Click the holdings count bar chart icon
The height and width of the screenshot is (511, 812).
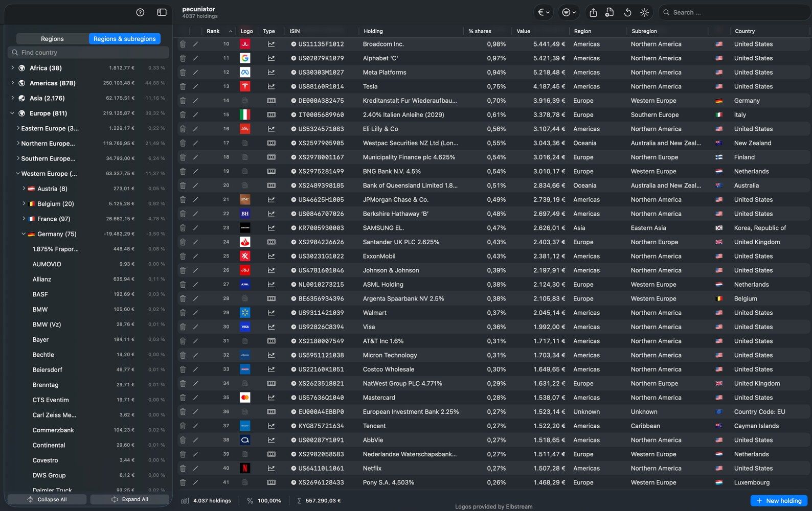pyautogui.click(x=185, y=501)
